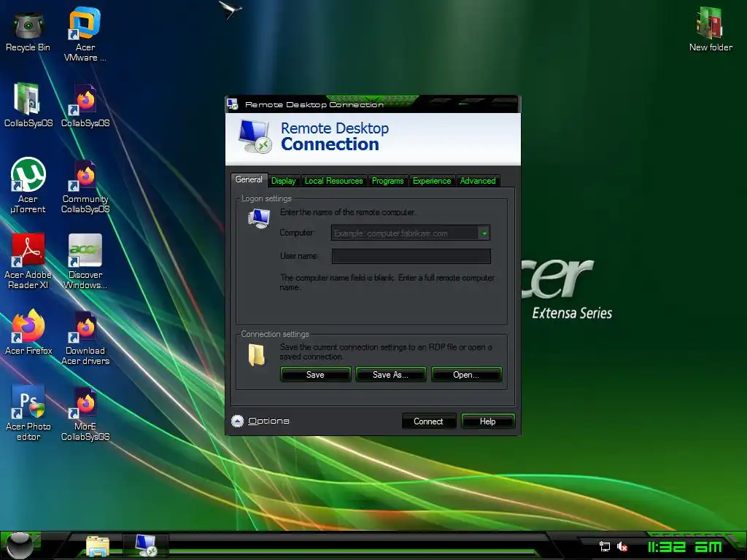Click the Remote Desktop title bar icon
This screenshot has width=747, height=560.
pos(233,104)
